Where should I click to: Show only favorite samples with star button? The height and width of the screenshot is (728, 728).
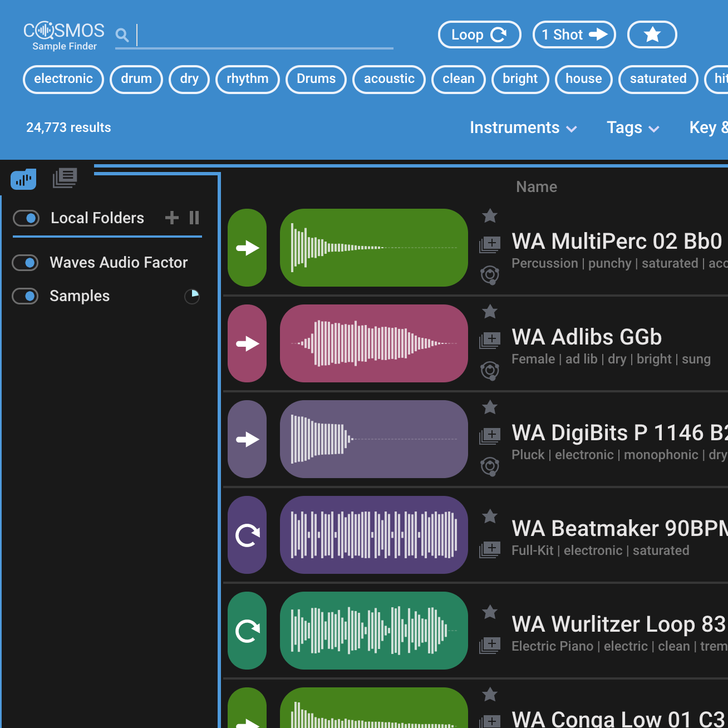pyautogui.click(x=652, y=35)
